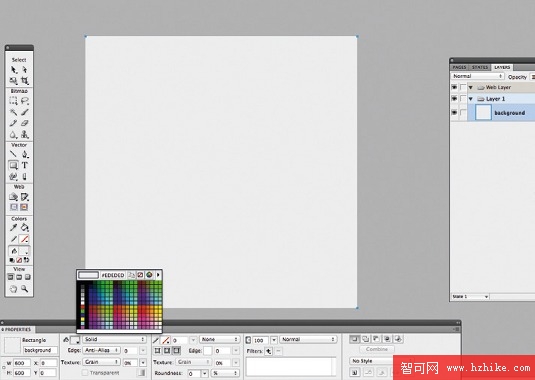535x380 pixels.
Task: Collapse the Web Layer triangle
Action: (471, 87)
